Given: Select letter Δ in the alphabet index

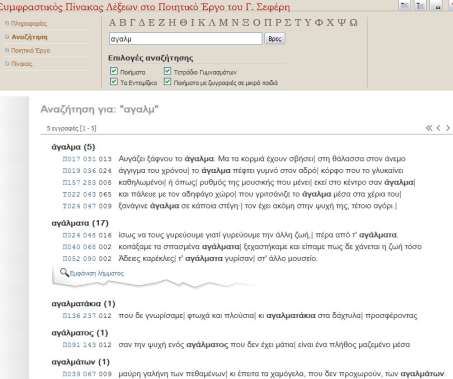Looking at the screenshot, I should coord(142,23).
